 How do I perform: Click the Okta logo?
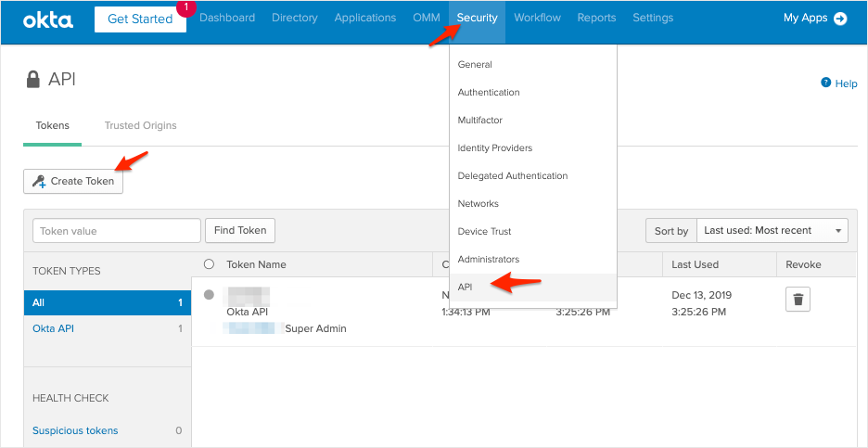[50, 19]
